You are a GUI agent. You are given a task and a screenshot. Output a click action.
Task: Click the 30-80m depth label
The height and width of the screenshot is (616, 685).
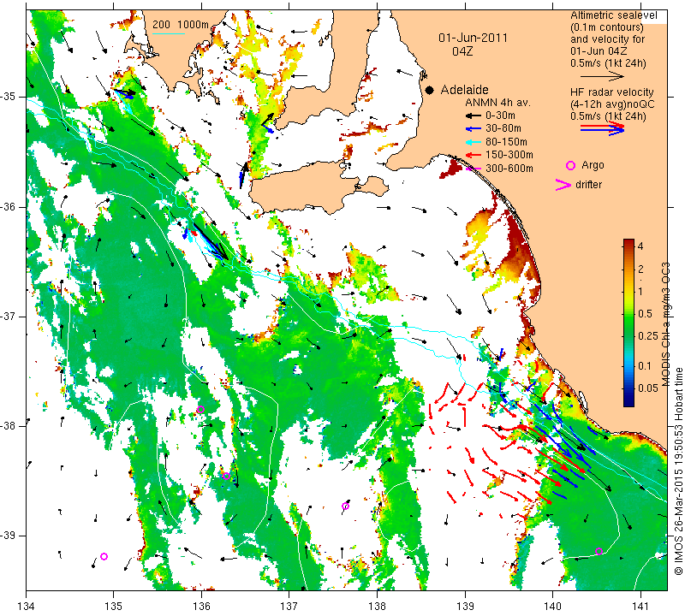tap(503, 129)
